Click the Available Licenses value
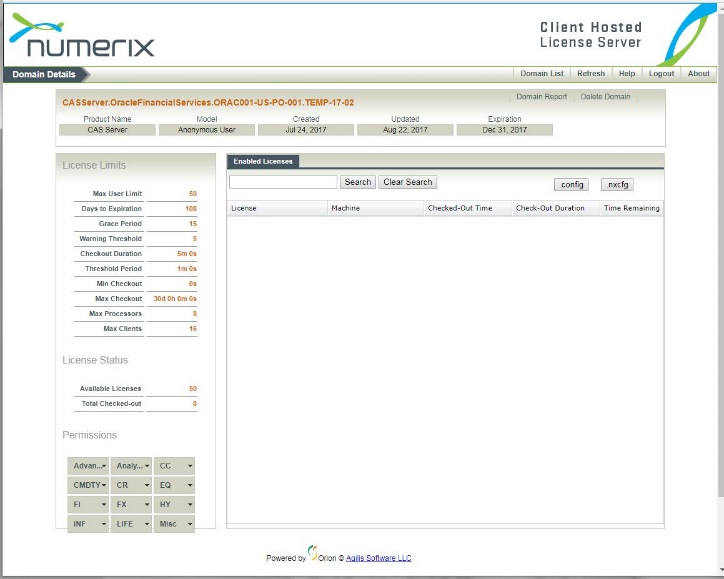 click(193, 389)
